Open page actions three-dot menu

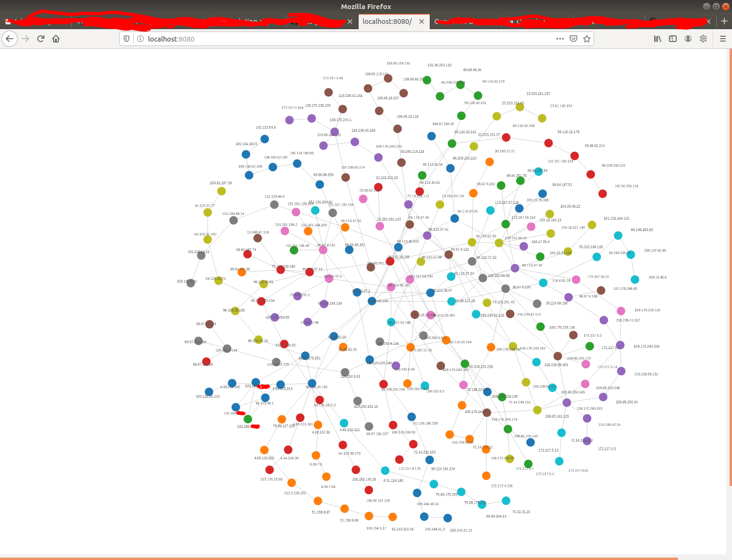[x=560, y=39]
